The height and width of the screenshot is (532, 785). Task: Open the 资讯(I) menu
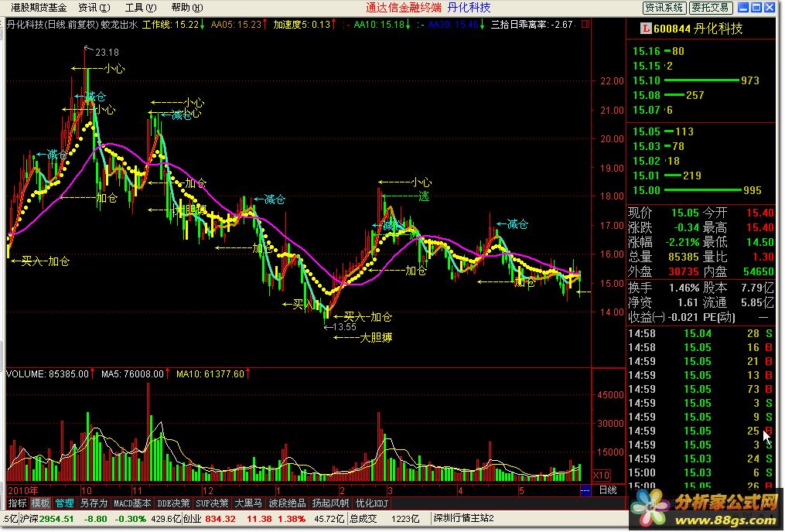click(x=94, y=8)
